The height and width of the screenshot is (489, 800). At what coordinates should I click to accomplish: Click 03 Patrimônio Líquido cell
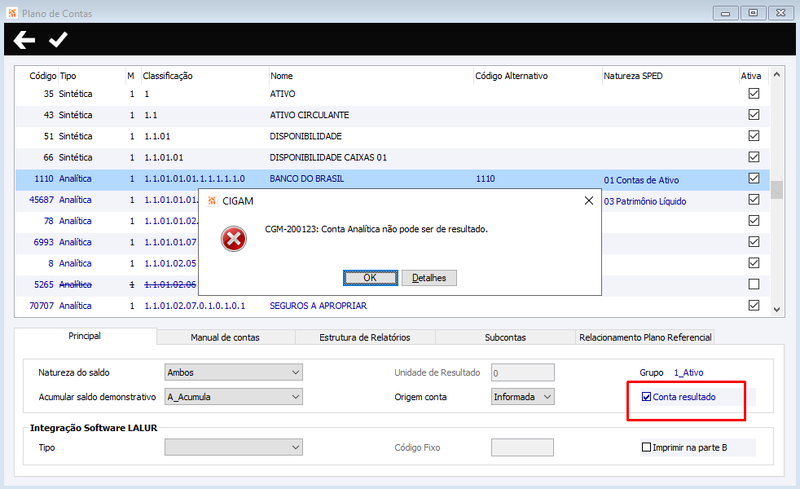[645, 201]
